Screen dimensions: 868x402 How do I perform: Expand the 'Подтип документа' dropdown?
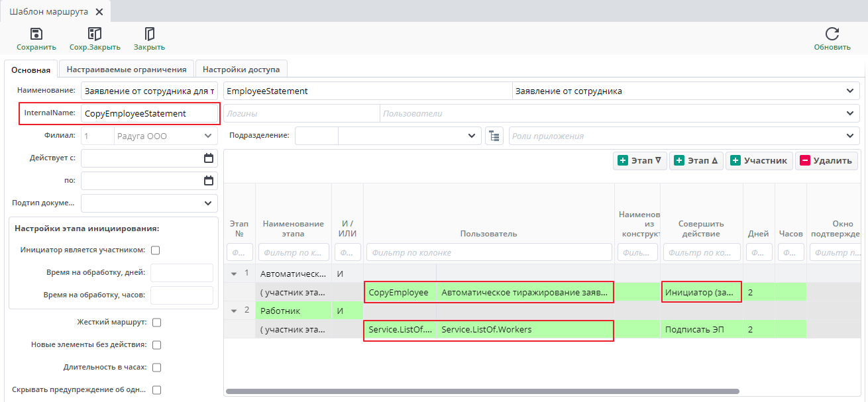[x=208, y=203]
